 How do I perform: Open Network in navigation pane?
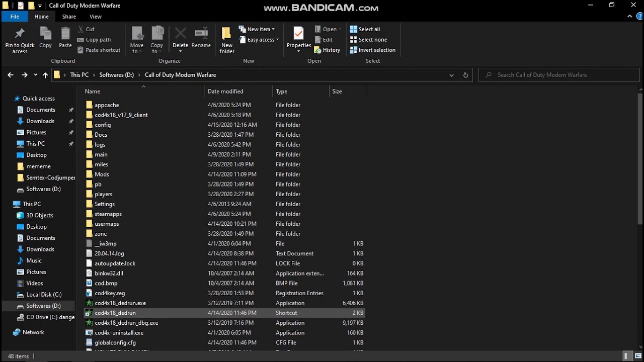[x=29, y=332]
